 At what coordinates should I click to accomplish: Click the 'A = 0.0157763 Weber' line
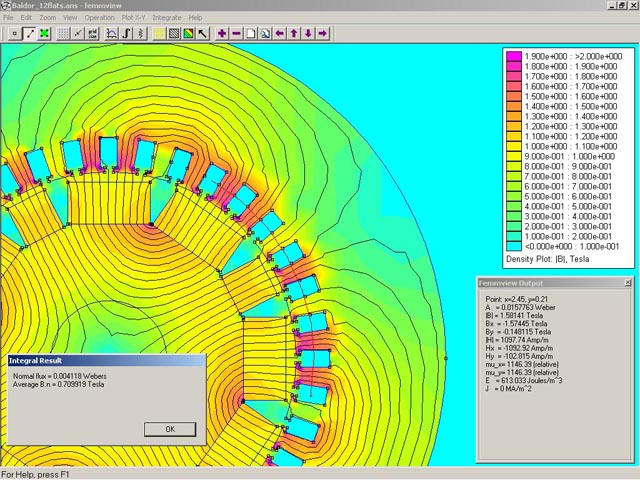tap(520, 307)
